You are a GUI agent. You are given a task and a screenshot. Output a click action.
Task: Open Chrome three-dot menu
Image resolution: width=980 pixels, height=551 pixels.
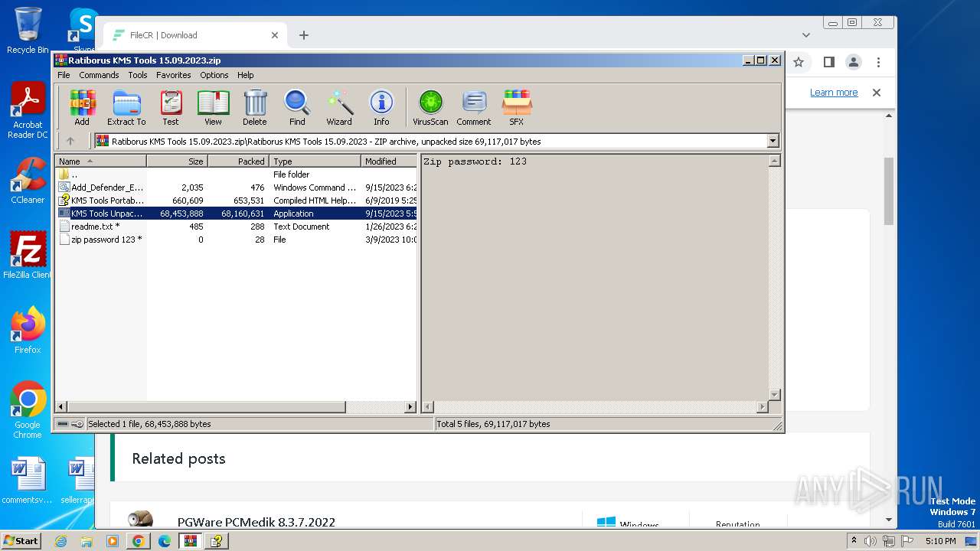[x=879, y=62]
